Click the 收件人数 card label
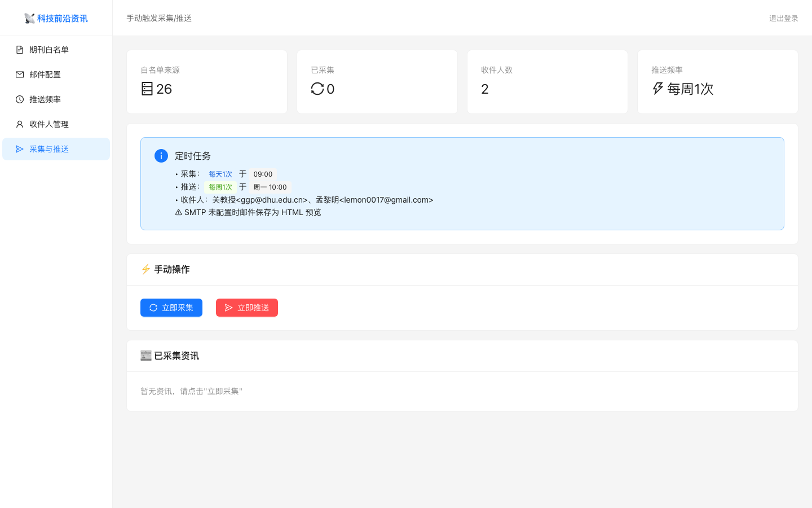Image resolution: width=812 pixels, height=508 pixels. [497, 70]
